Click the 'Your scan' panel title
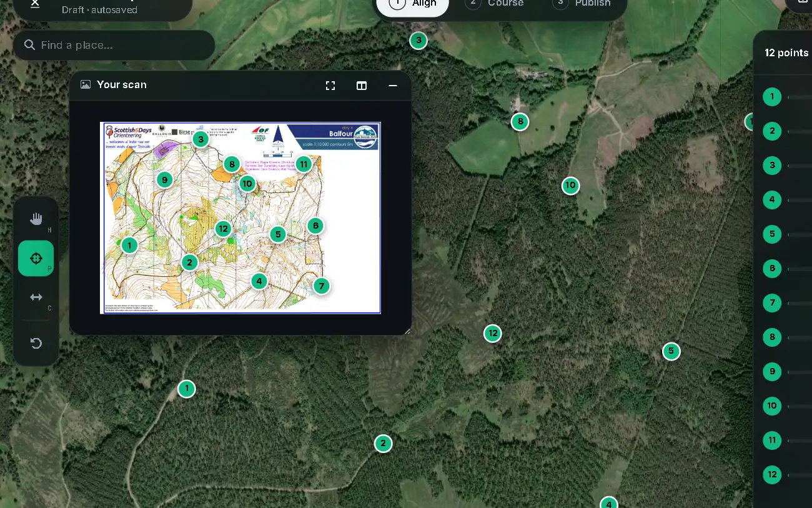The height and width of the screenshot is (508, 812). pyautogui.click(x=122, y=84)
